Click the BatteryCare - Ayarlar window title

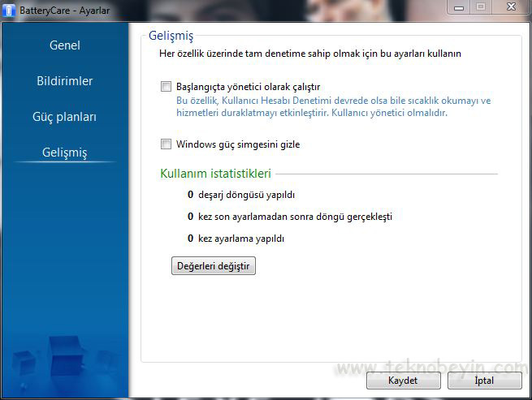64,11
